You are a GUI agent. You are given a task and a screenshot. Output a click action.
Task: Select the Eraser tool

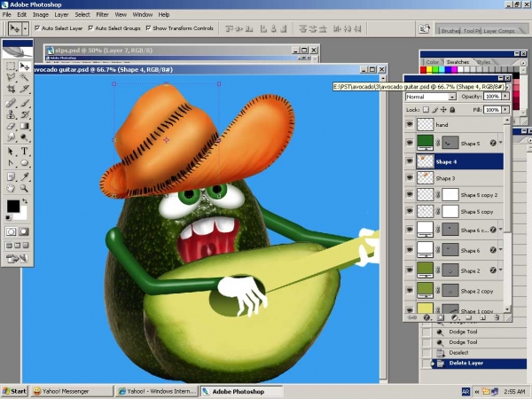[x=11, y=126]
